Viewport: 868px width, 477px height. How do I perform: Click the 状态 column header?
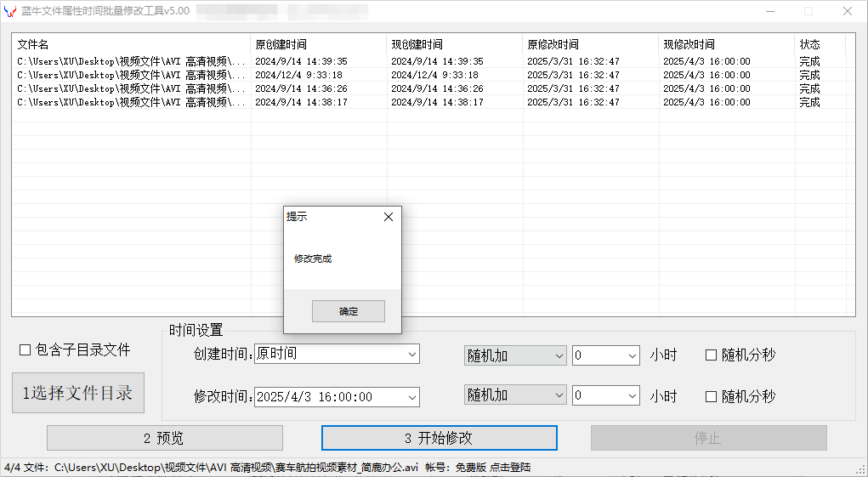(820, 44)
